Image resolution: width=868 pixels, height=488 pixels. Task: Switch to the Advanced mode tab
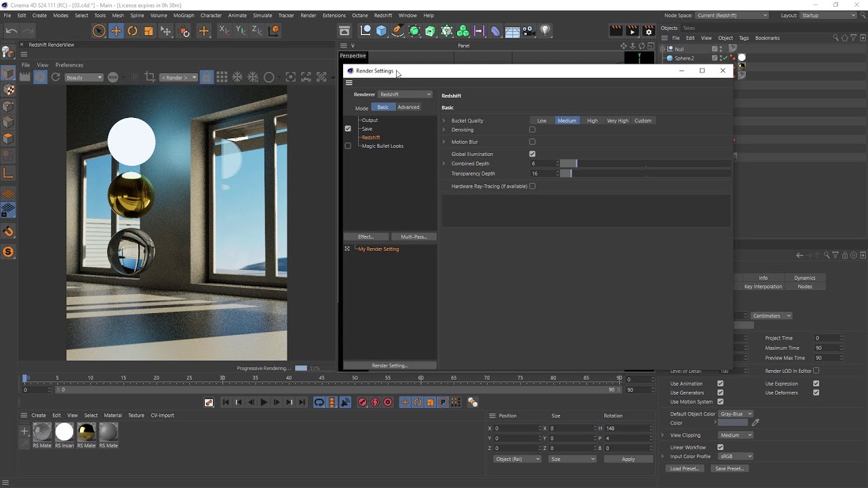[408, 107]
